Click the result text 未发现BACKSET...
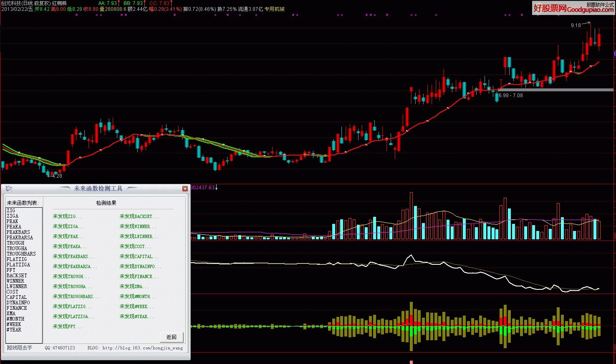The image size is (616, 364). pos(139,216)
